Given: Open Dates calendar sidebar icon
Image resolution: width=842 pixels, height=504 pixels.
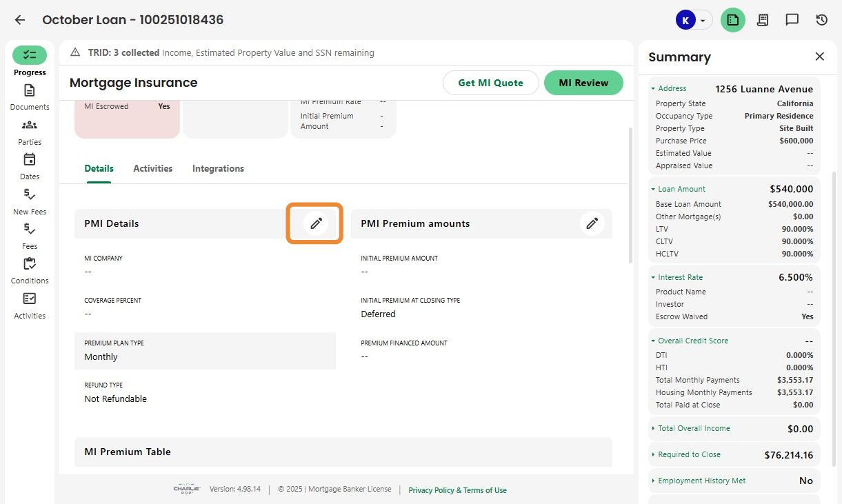Looking at the screenshot, I should click(x=30, y=160).
